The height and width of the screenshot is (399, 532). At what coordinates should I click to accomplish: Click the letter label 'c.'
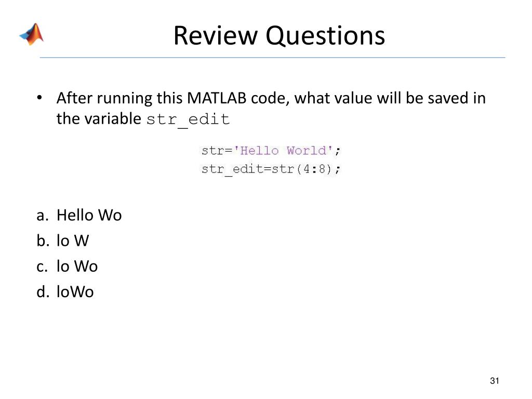(x=42, y=267)
